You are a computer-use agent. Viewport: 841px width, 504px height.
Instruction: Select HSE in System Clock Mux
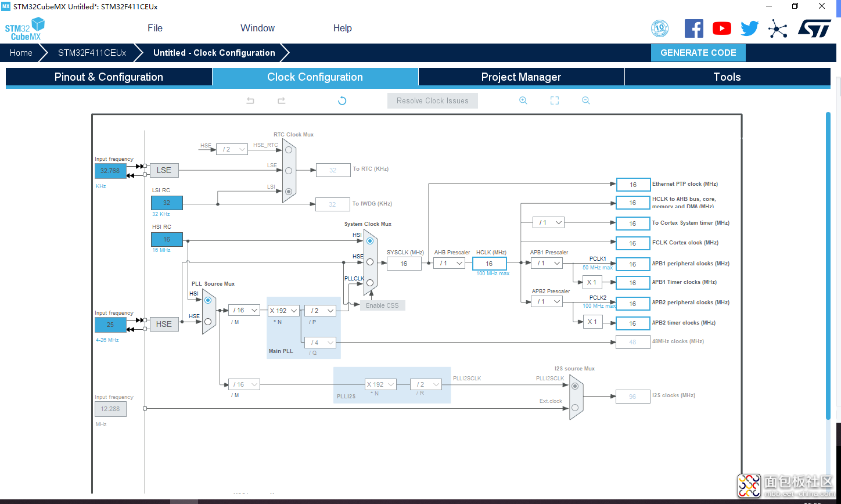point(370,262)
